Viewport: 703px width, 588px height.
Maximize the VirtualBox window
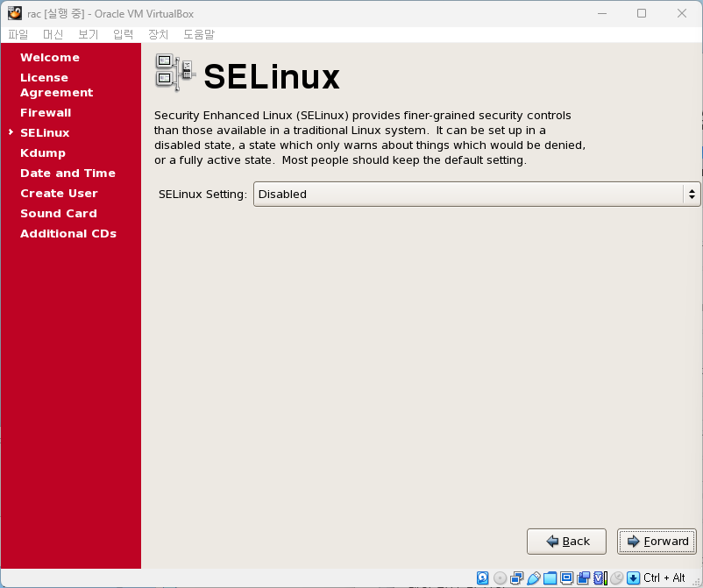(x=642, y=13)
